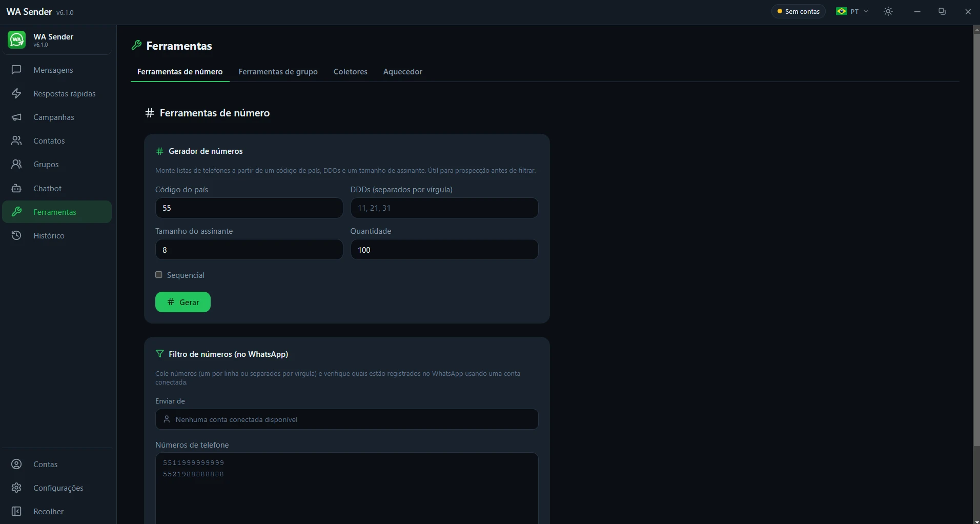This screenshot has height=524, width=980.
Task: Enable the Sequencial checkbox
Action: click(x=159, y=275)
